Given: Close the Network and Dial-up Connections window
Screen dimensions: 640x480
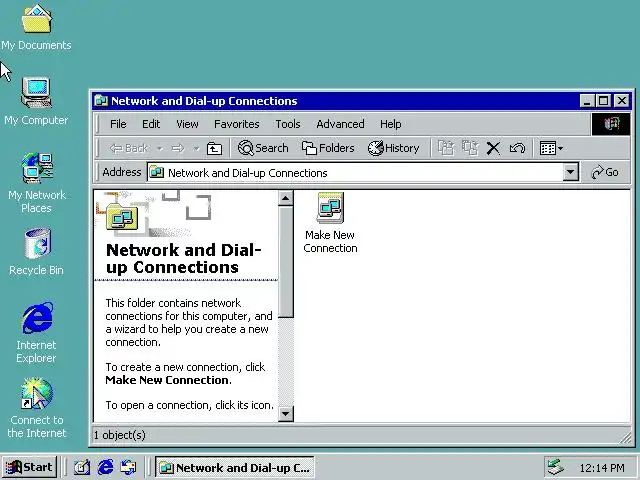Looking at the screenshot, I should (x=622, y=101).
